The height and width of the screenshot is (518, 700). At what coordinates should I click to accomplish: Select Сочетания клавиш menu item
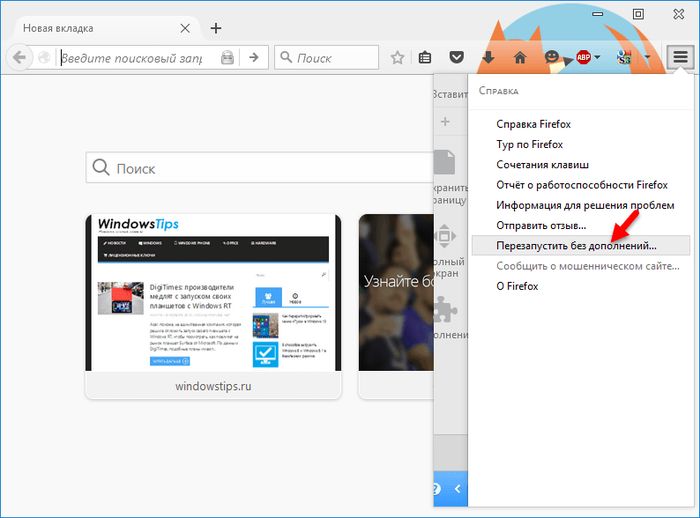click(x=542, y=165)
